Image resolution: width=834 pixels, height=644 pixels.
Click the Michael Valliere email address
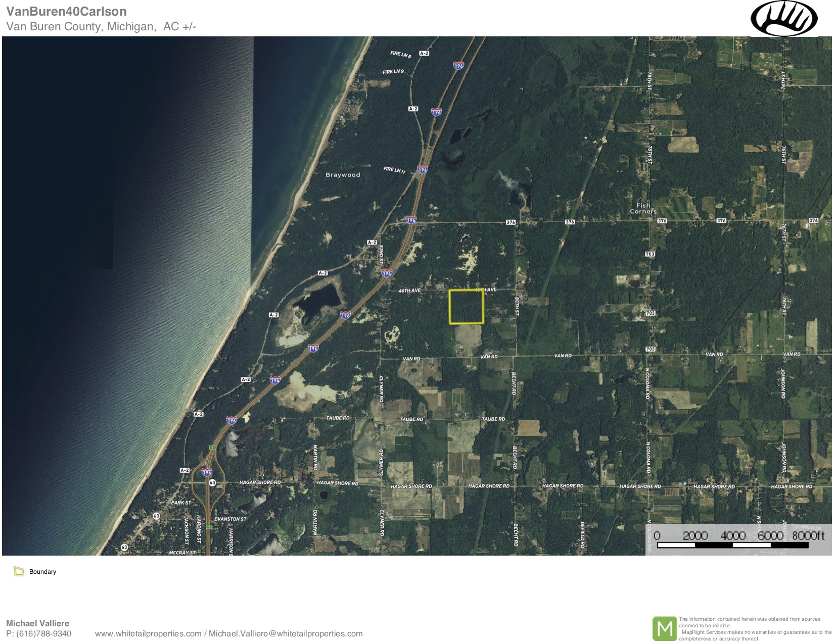click(286, 634)
